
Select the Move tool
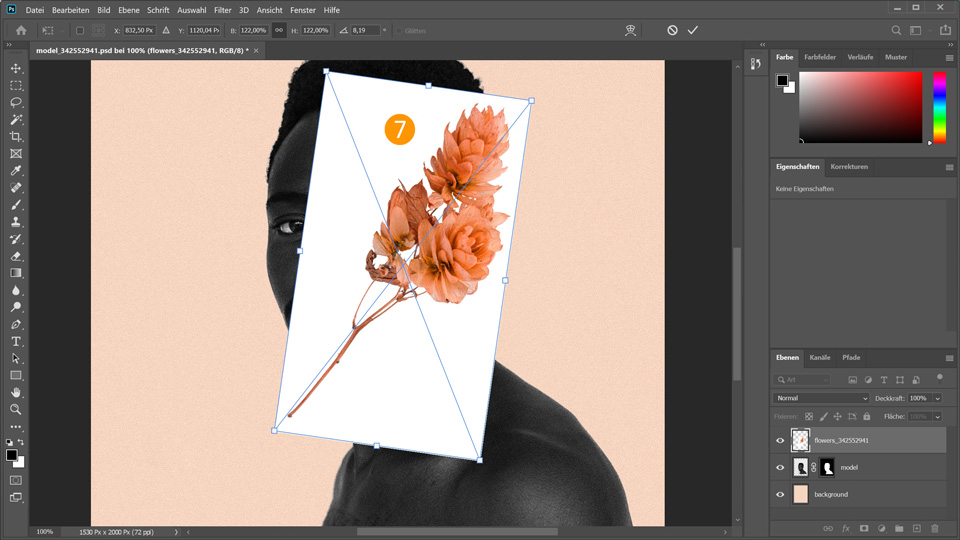click(x=16, y=69)
